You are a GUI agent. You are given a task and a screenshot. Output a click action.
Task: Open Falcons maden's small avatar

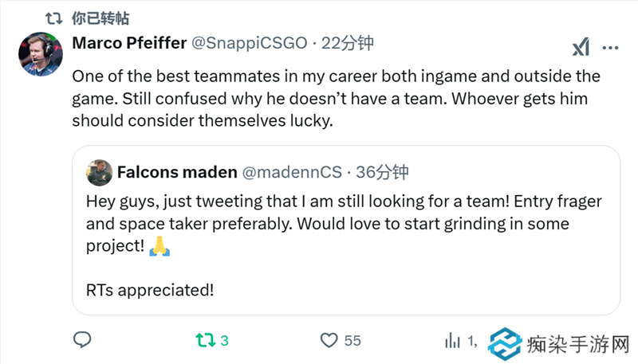tap(98, 172)
